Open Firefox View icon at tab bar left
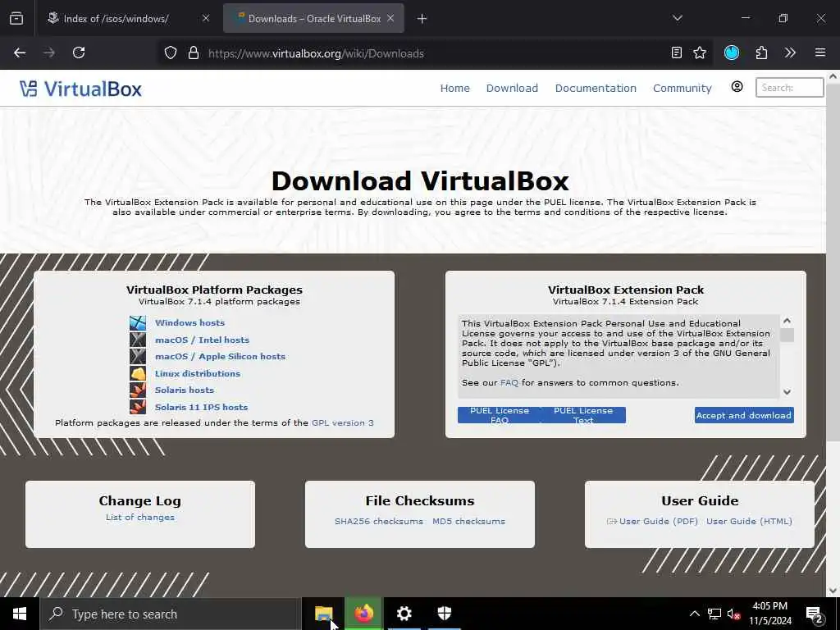The width and height of the screenshot is (840, 630). (x=16, y=18)
